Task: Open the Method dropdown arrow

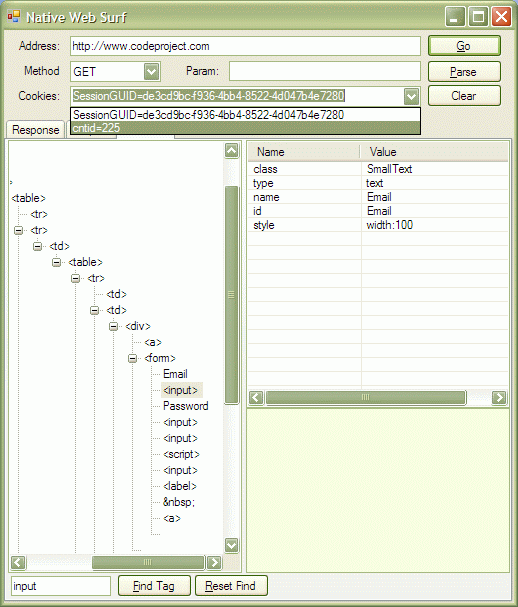Action: [x=151, y=72]
